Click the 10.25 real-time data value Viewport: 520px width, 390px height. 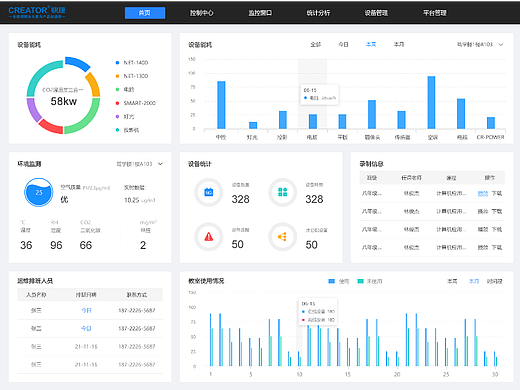pos(132,200)
